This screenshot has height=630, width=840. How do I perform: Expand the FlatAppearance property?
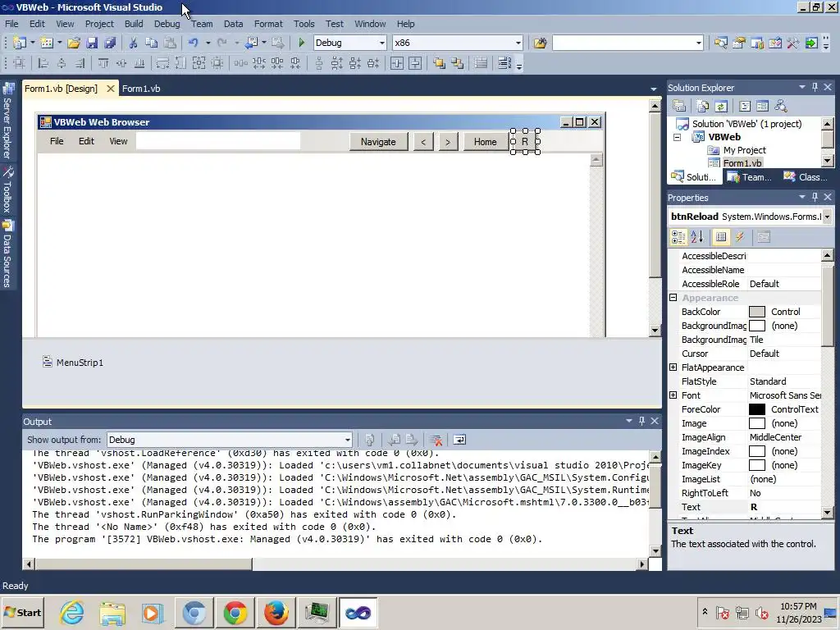pos(673,367)
